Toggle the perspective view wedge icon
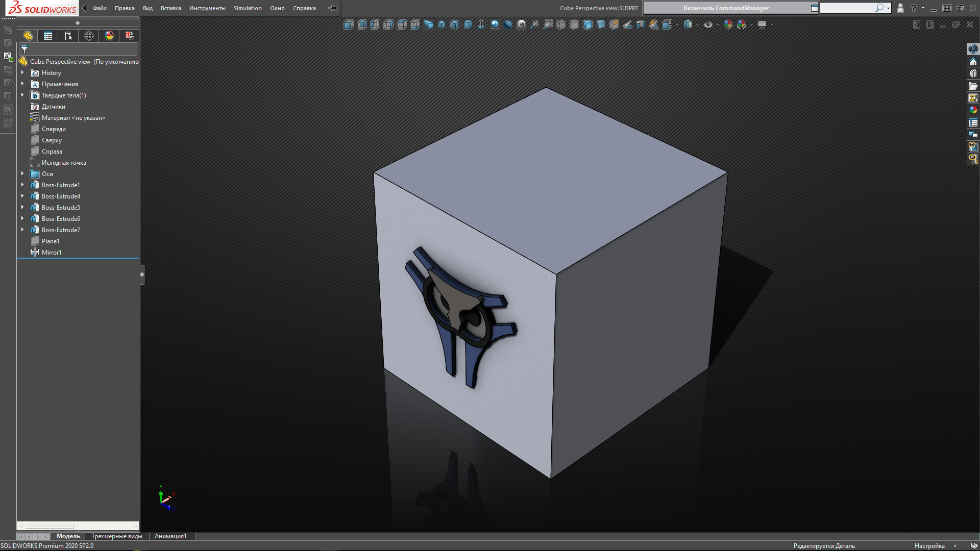Viewport: 980px width, 551px height. coord(428,24)
